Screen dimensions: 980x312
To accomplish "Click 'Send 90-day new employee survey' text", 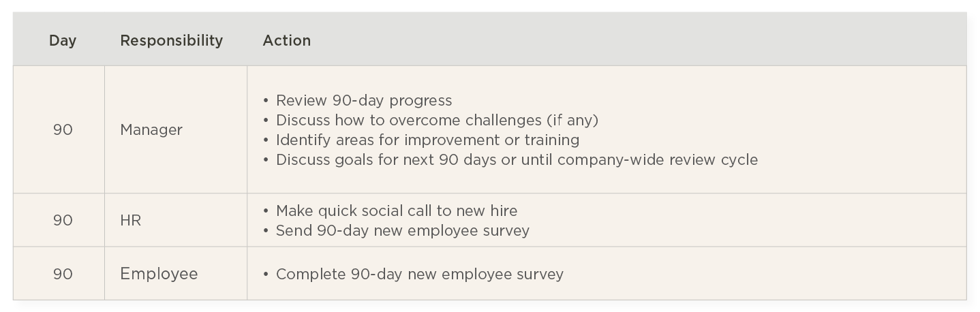I will pyautogui.click(x=403, y=231).
